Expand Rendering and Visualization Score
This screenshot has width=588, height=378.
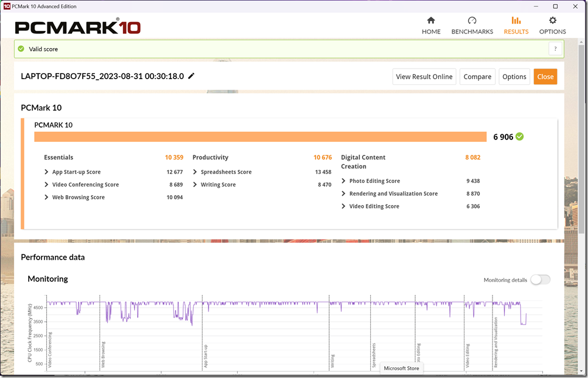click(x=344, y=194)
